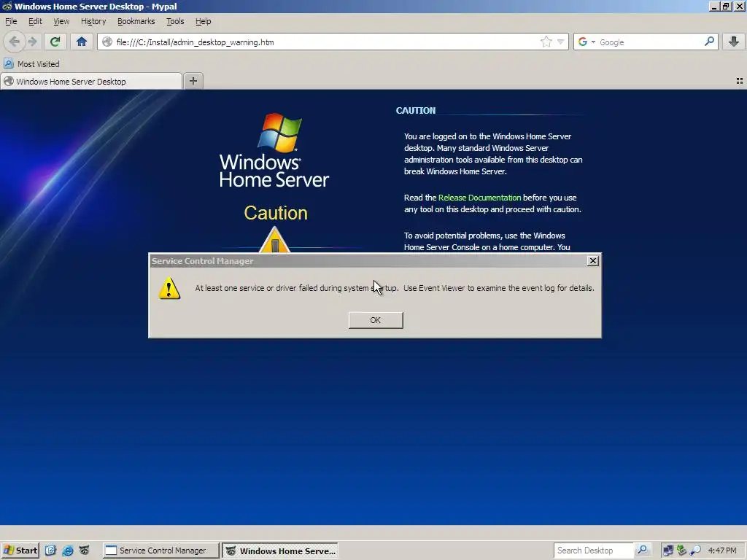Viewport: 747px width, 560px height.
Task: Click the Search Desktop input box
Action: click(x=594, y=551)
